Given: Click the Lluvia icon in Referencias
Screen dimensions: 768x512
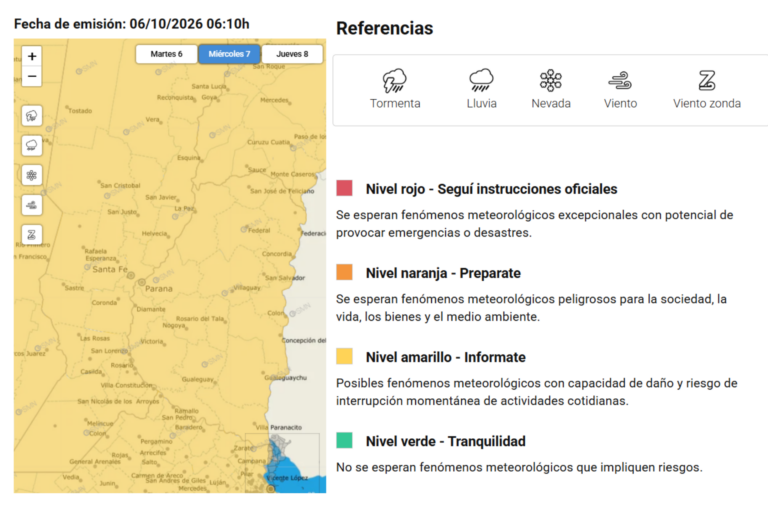Looking at the screenshot, I should point(481,80).
